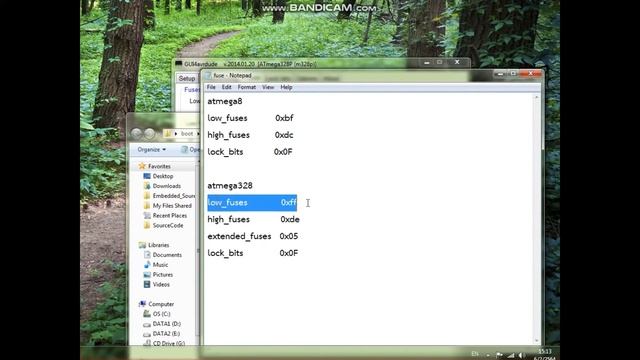
Task: Click the Notepad title bar document icon
Action: (208, 76)
